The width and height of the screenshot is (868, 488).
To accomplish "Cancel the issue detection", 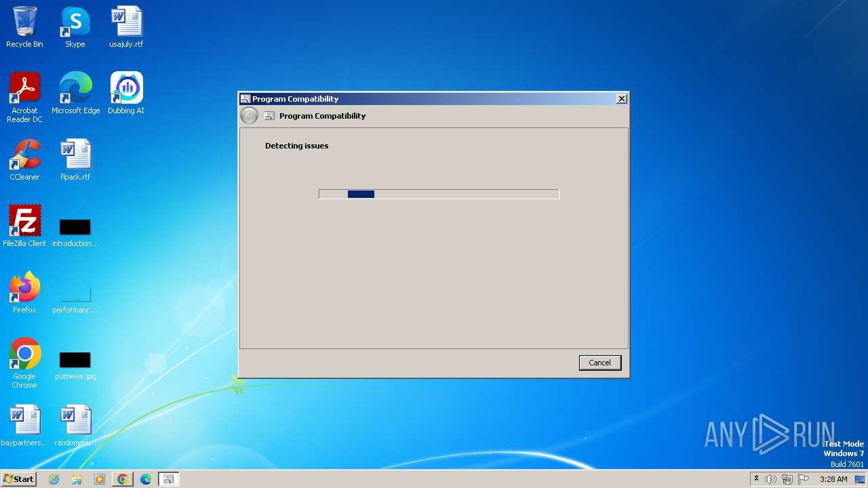I will pyautogui.click(x=600, y=363).
